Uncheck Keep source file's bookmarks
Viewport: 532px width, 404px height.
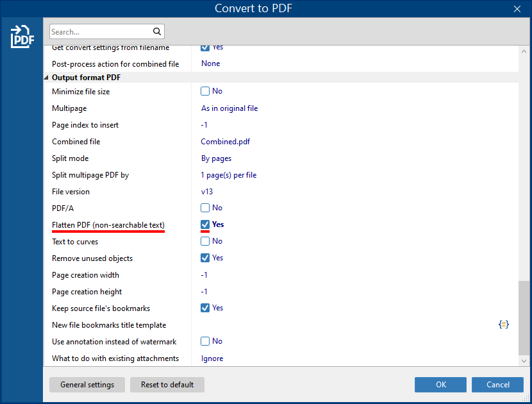[x=205, y=308]
